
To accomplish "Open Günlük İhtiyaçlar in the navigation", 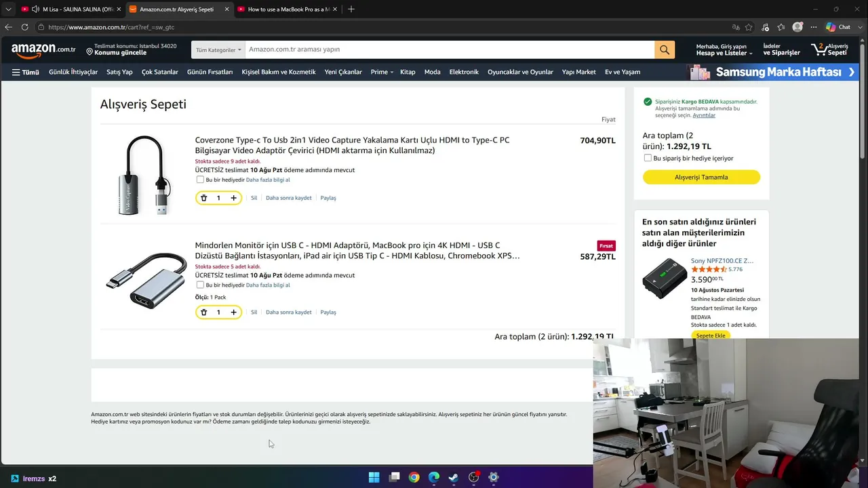I will pos(73,72).
